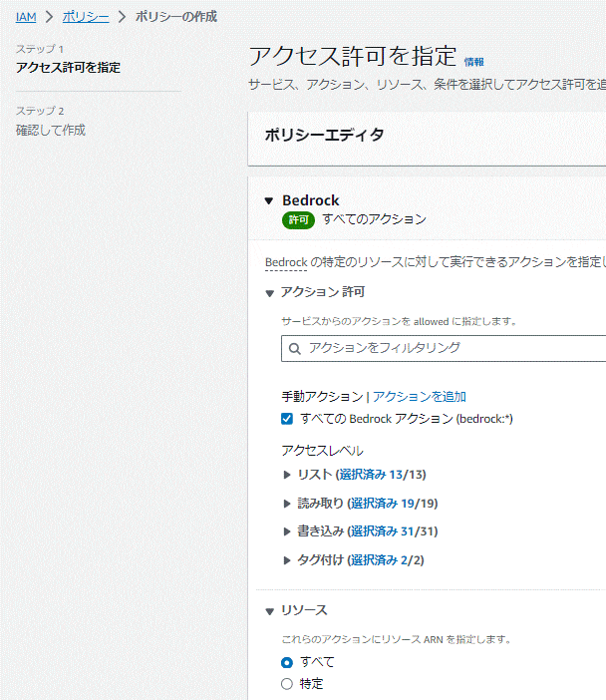This screenshot has height=700, width=606.
Task: Click the search magnifier icon in action filter
Action: (x=294, y=349)
